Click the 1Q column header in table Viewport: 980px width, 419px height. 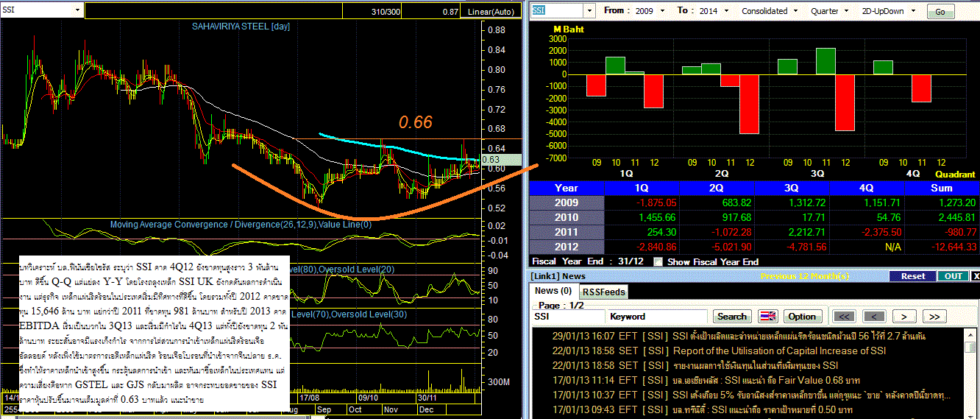point(642,188)
